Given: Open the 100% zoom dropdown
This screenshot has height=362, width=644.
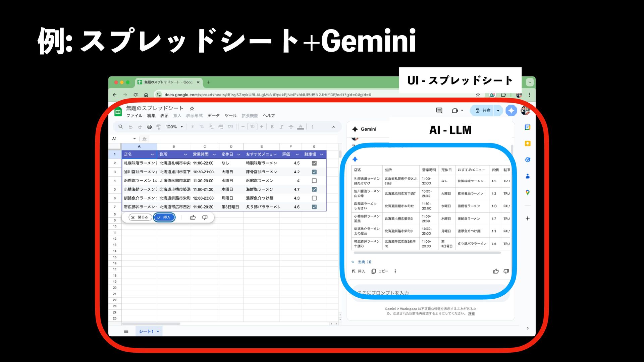Looking at the screenshot, I should click(174, 127).
